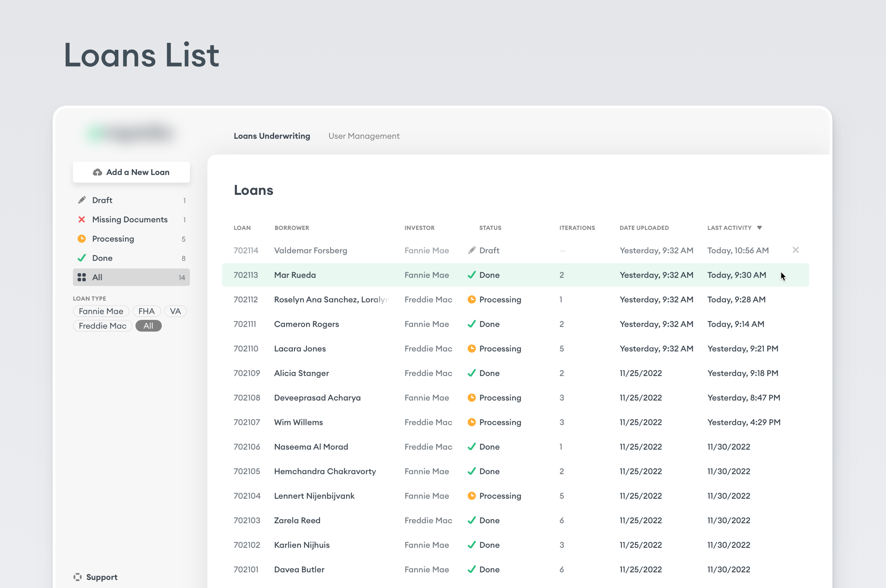Toggle the FHA loan type filter
This screenshot has width=886, height=588.
tap(146, 311)
